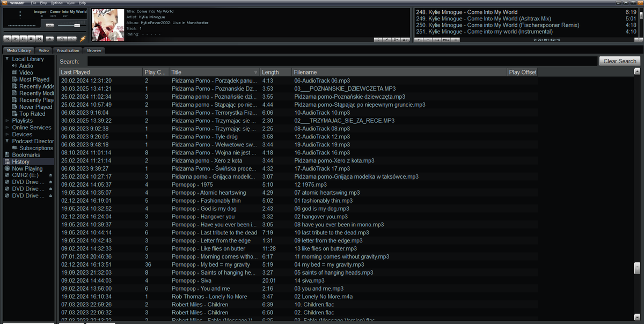The image size is (644, 324).
Task: Toggle shuffle mode
Action: point(62,39)
